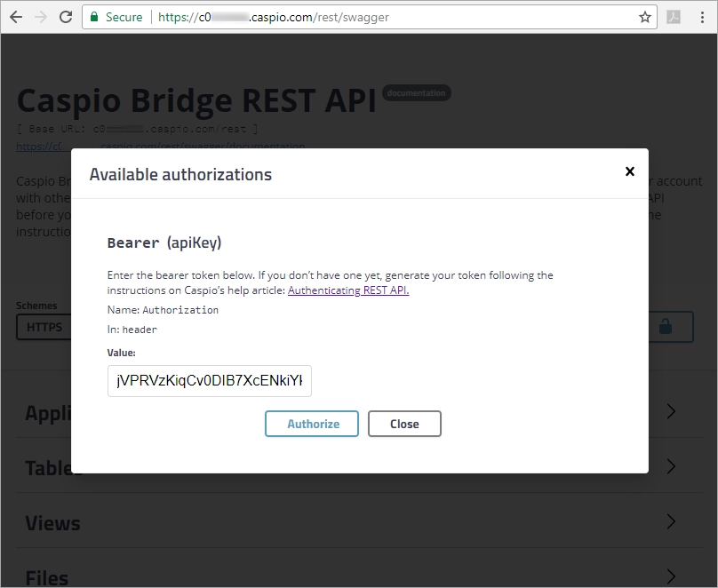The image size is (718, 588).
Task: Click the Schemes label
Action: pyautogui.click(x=36, y=306)
